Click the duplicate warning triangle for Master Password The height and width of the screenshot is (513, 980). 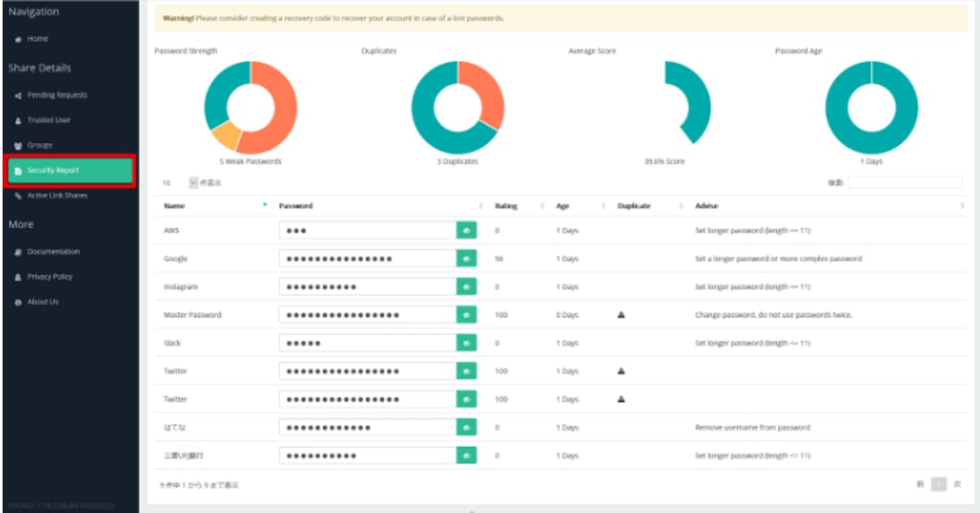click(620, 315)
